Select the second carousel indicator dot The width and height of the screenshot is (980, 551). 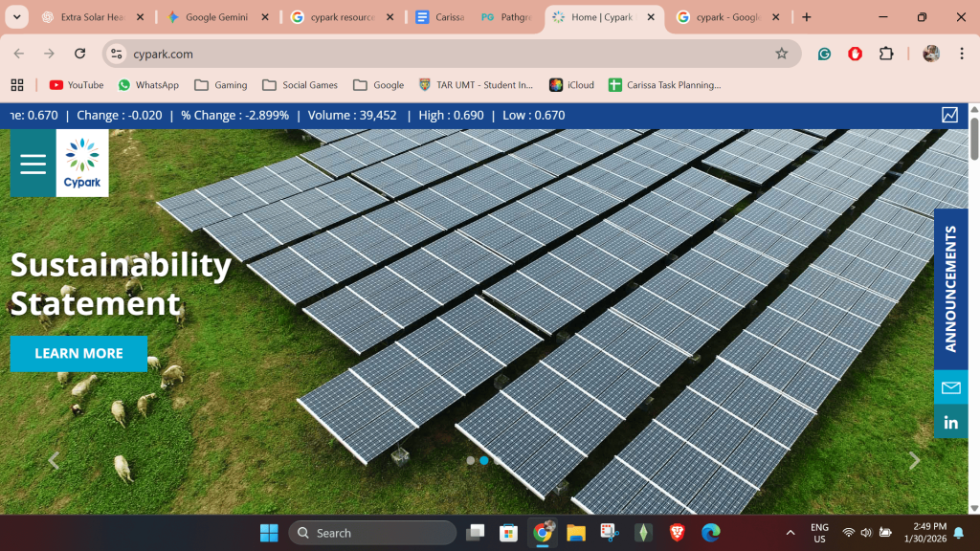coord(482,460)
